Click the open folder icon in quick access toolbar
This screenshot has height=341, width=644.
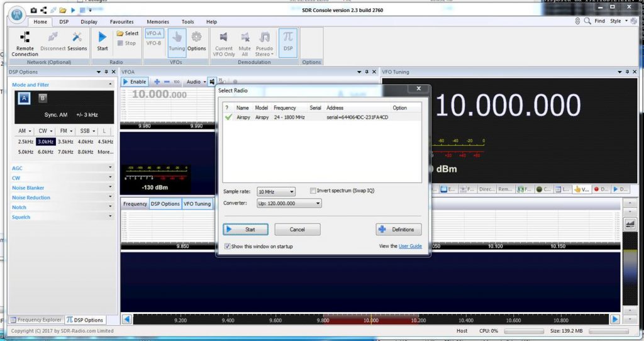pos(62,10)
